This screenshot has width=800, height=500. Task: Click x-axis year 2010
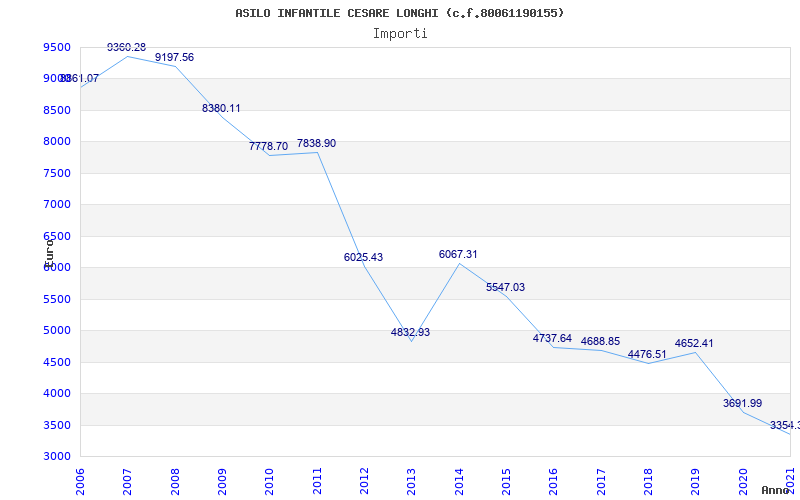point(269,481)
